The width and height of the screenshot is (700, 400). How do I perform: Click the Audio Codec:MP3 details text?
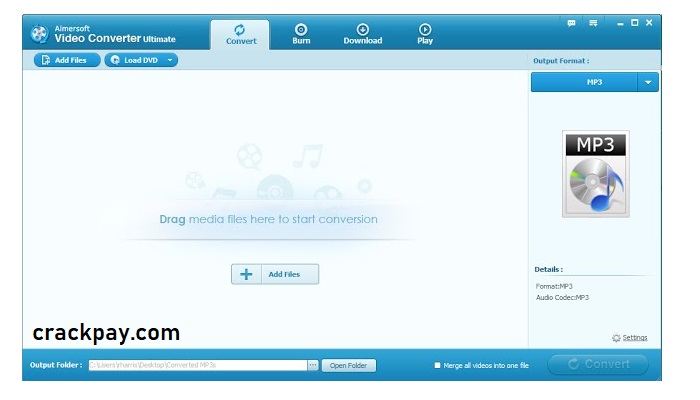(x=562, y=297)
